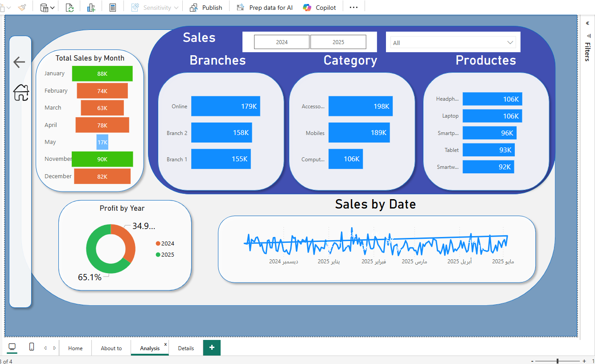Click the new visual chart icon
Viewport: 595px width, 364px height.
(91, 8)
